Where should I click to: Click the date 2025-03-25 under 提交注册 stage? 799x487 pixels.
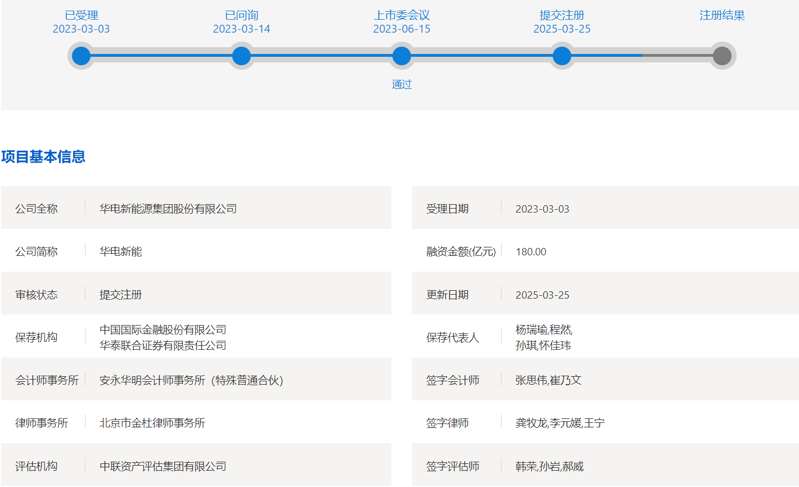coord(562,29)
